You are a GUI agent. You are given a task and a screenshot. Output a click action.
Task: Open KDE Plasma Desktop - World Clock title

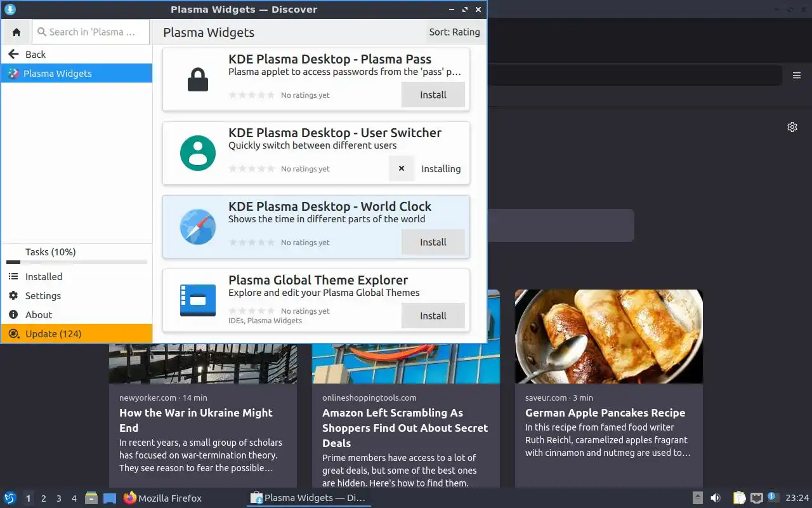tap(330, 206)
